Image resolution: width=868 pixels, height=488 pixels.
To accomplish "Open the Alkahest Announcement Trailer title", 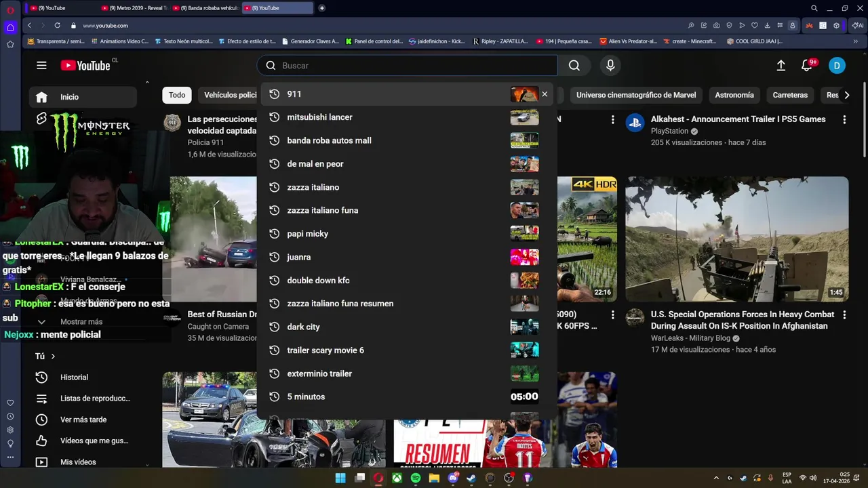I will [738, 119].
